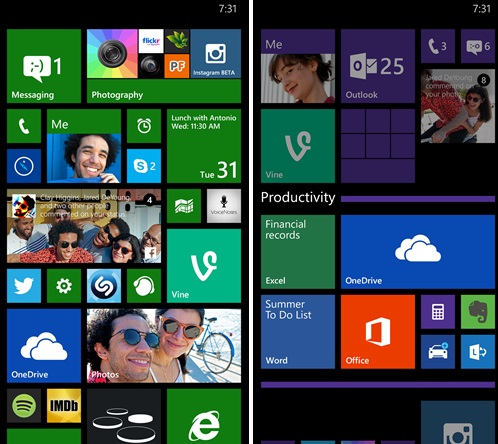Image resolution: width=498 pixels, height=444 pixels.
Task: Open the checkers game tile with white discs
Action: click(x=124, y=416)
